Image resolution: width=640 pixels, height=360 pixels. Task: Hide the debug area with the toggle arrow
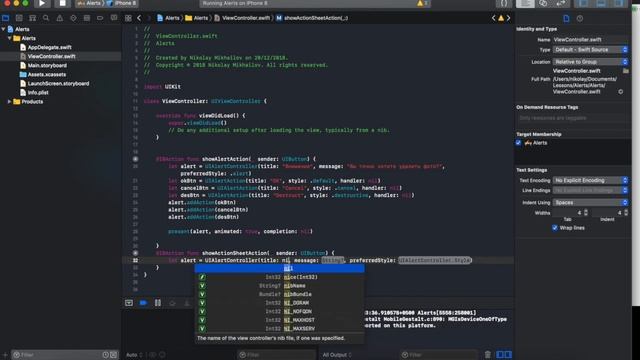129,303
